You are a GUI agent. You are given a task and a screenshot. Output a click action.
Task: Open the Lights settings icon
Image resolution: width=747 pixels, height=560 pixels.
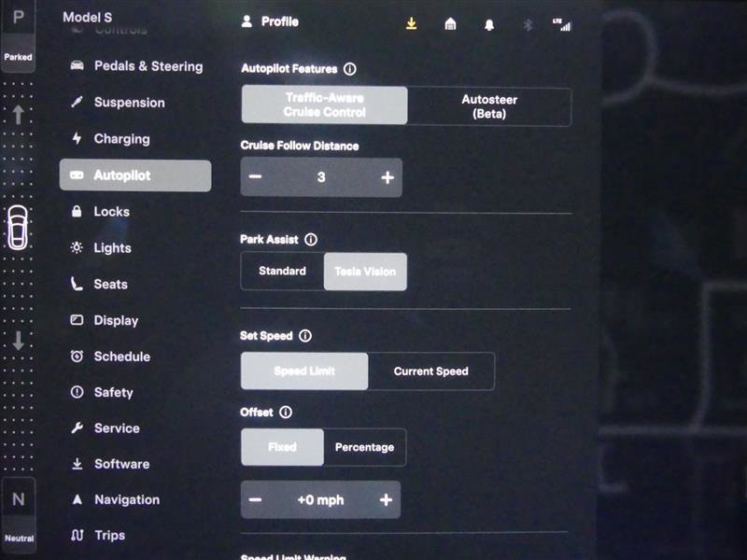(x=78, y=247)
